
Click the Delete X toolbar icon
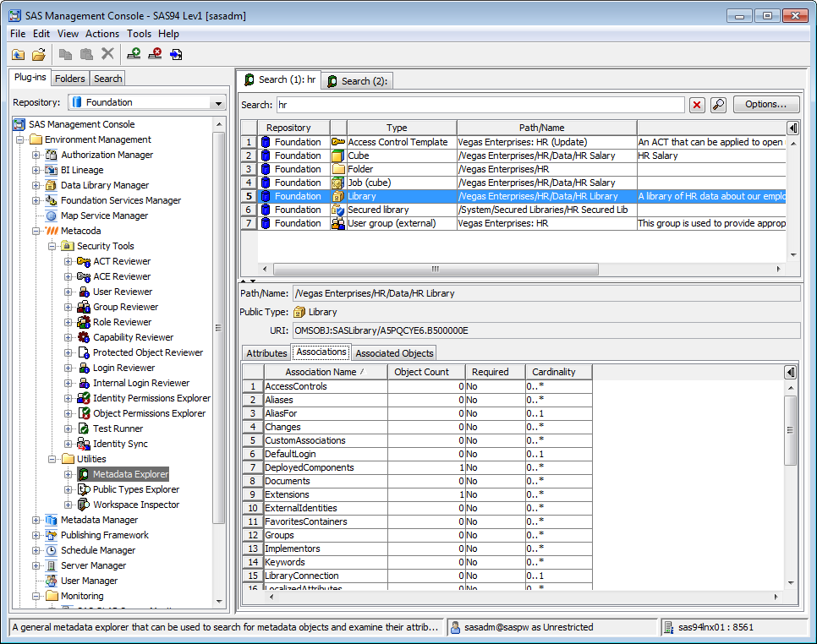click(107, 53)
